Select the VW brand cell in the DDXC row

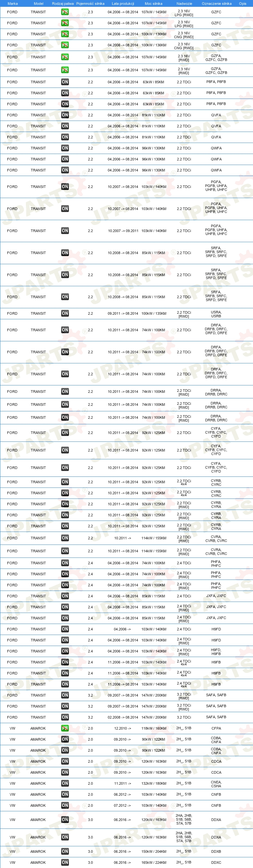[12, 862]
